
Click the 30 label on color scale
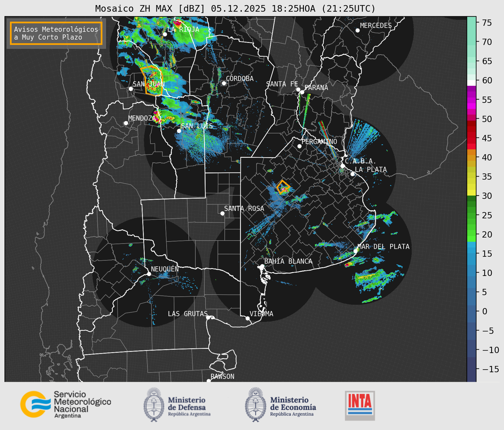tap(487, 196)
